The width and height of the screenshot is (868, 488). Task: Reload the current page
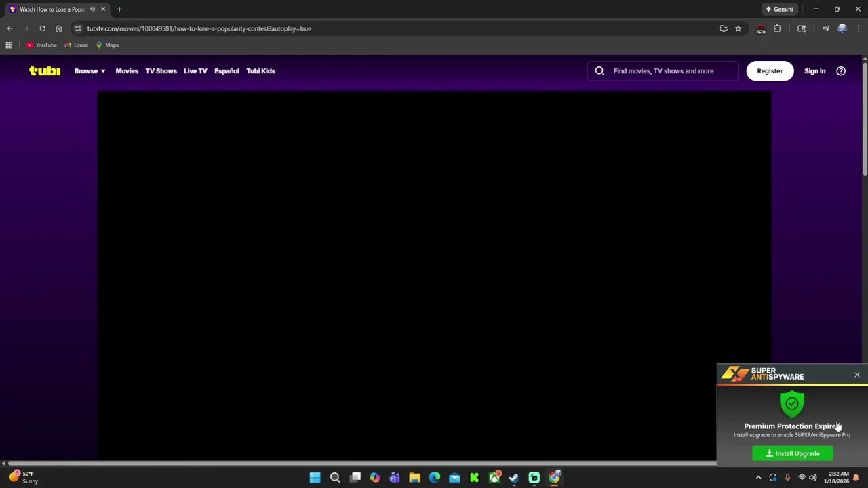pos(42,28)
